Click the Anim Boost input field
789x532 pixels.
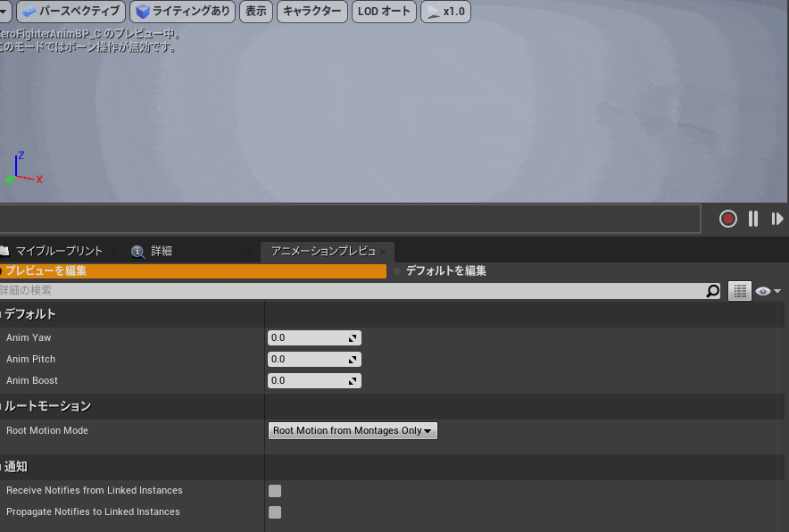pyautogui.click(x=308, y=380)
